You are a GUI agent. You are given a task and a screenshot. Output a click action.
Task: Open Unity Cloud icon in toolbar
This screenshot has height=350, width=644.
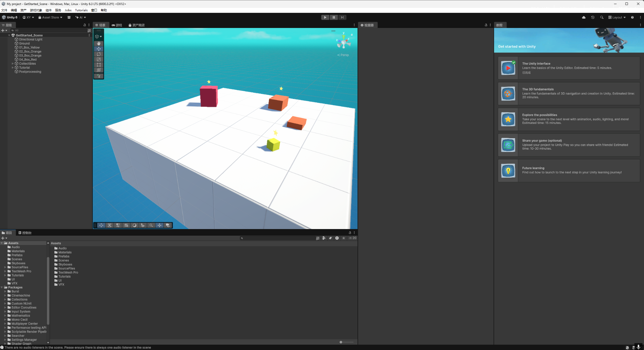click(584, 17)
